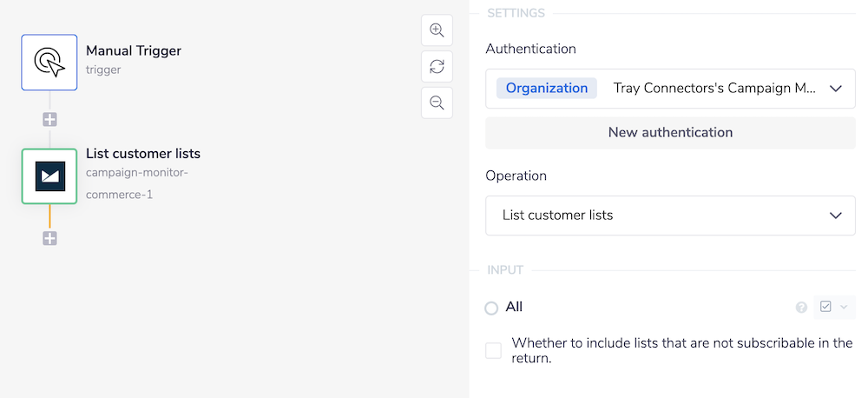The image size is (868, 398).
Task: Click the List customer lists step title
Action: point(143,154)
